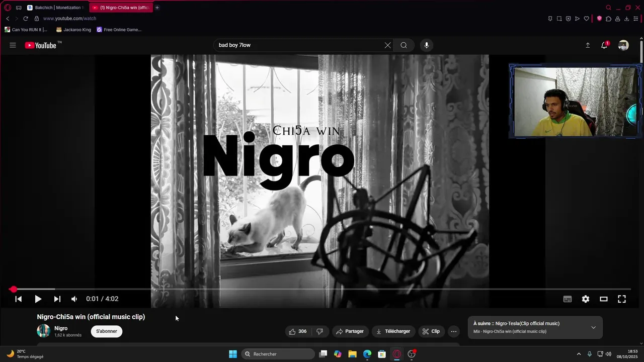Start voice search with microphone

426,45
